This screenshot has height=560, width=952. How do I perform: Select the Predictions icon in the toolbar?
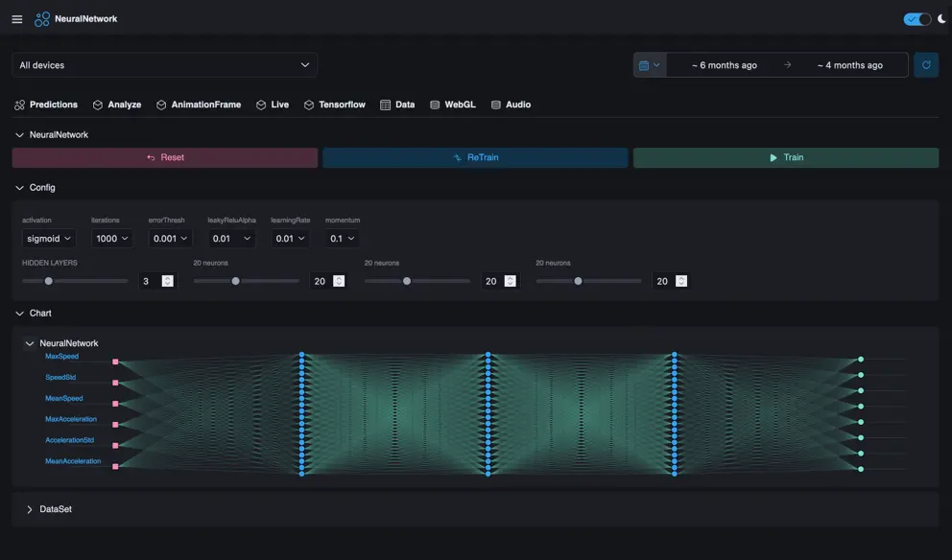point(18,103)
